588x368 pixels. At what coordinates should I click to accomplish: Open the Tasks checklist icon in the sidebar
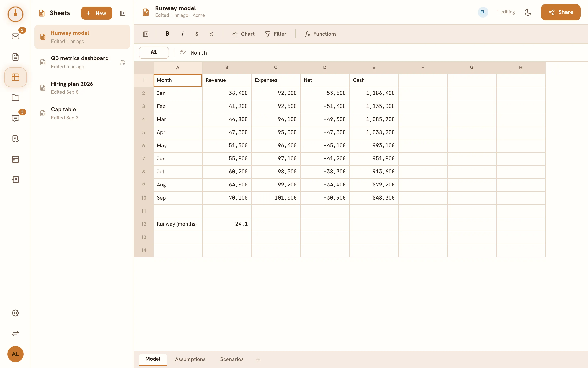coord(15,139)
